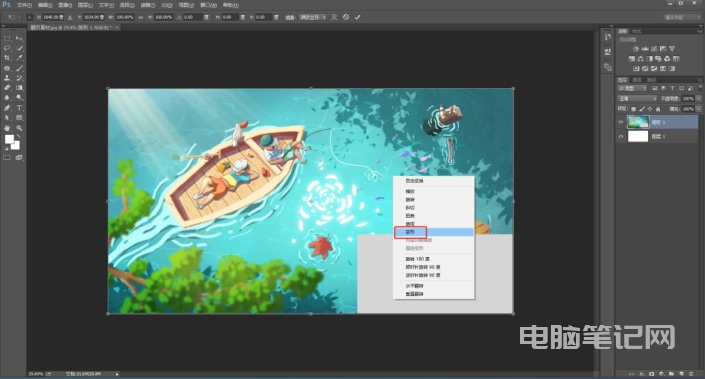Select the Rectangular Marquee tool
This screenshot has width=705, height=379.
coord(7,39)
